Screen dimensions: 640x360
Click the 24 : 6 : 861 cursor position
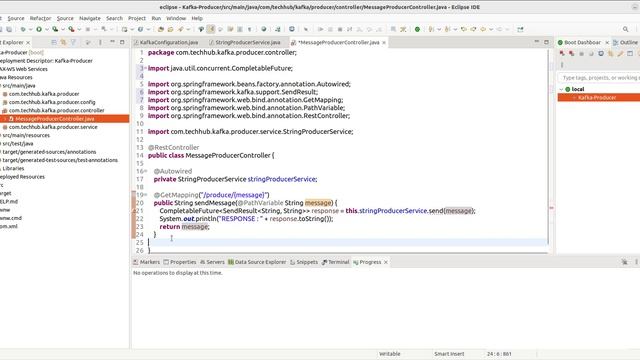click(499, 354)
